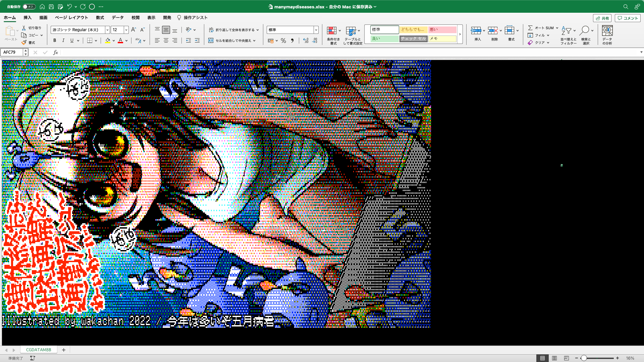Click the オート SUM button
This screenshot has height=362, width=644.
pyautogui.click(x=541, y=28)
